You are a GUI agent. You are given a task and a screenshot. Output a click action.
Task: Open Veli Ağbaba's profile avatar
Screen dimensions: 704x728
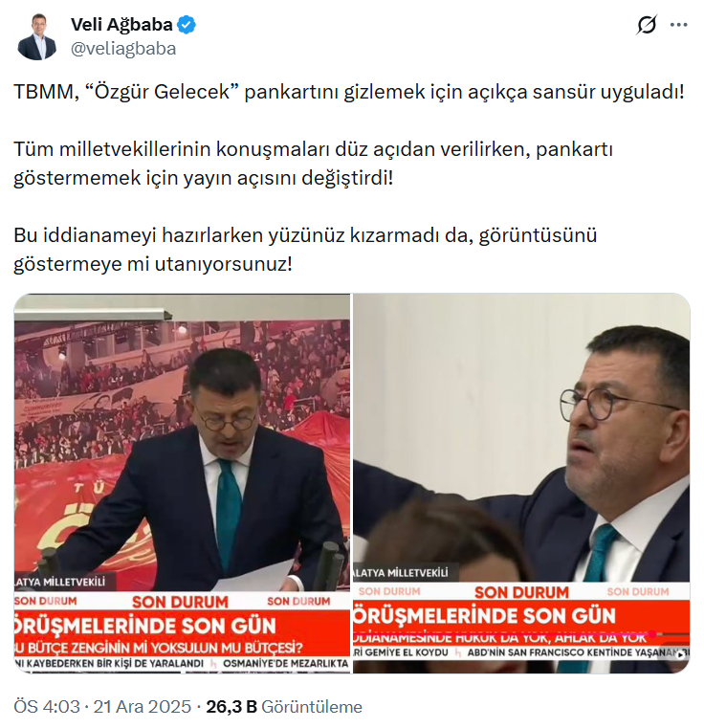click(x=36, y=36)
